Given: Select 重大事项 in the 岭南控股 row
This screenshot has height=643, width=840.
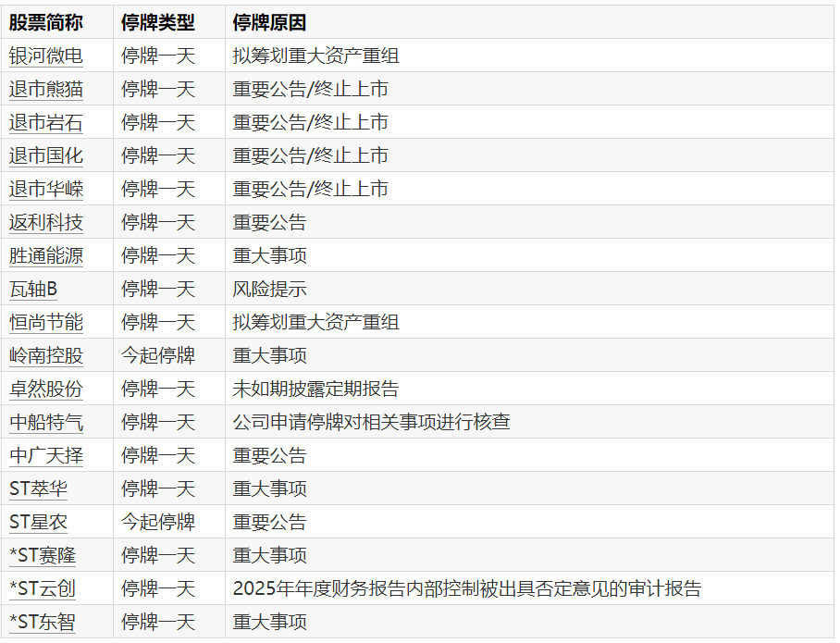Looking at the screenshot, I should point(269,355).
